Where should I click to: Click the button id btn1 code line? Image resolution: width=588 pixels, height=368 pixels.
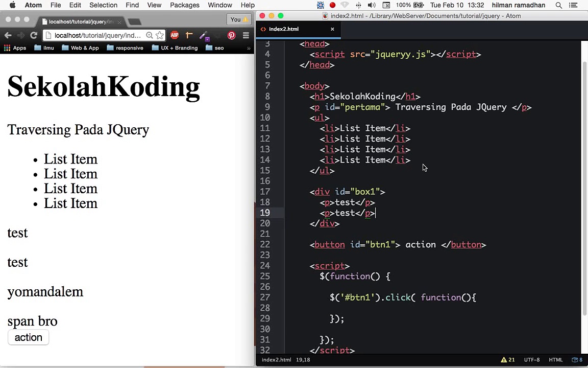click(398, 244)
